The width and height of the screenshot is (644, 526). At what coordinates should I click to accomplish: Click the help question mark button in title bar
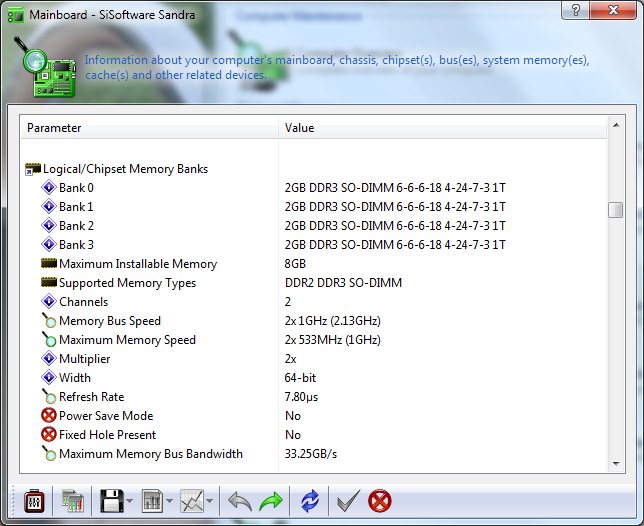[575, 10]
